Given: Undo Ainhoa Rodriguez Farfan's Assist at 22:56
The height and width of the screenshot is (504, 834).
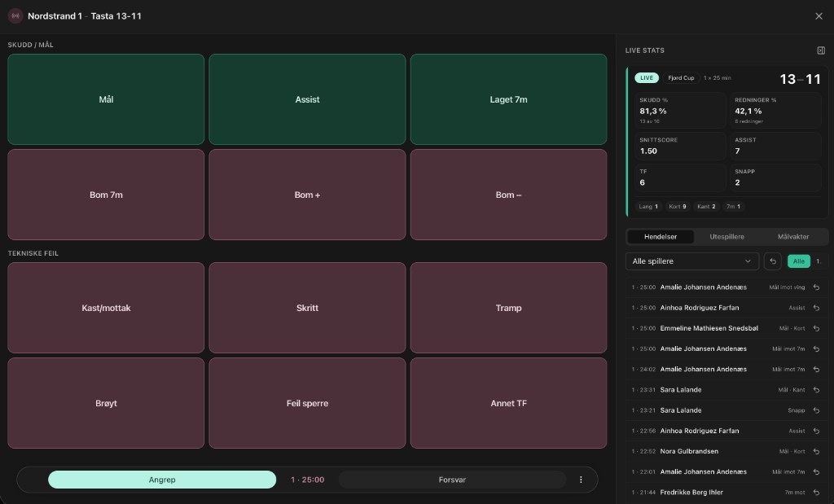Looking at the screenshot, I should tap(816, 431).
